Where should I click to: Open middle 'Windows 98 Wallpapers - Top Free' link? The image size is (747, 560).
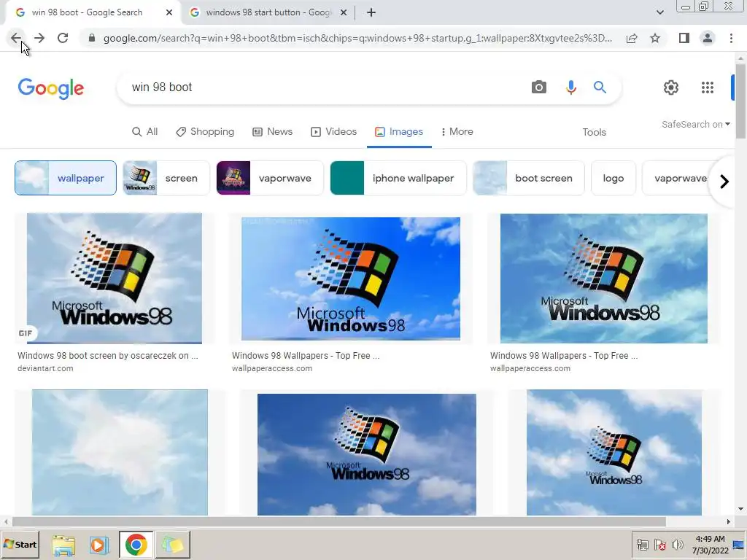click(x=306, y=356)
